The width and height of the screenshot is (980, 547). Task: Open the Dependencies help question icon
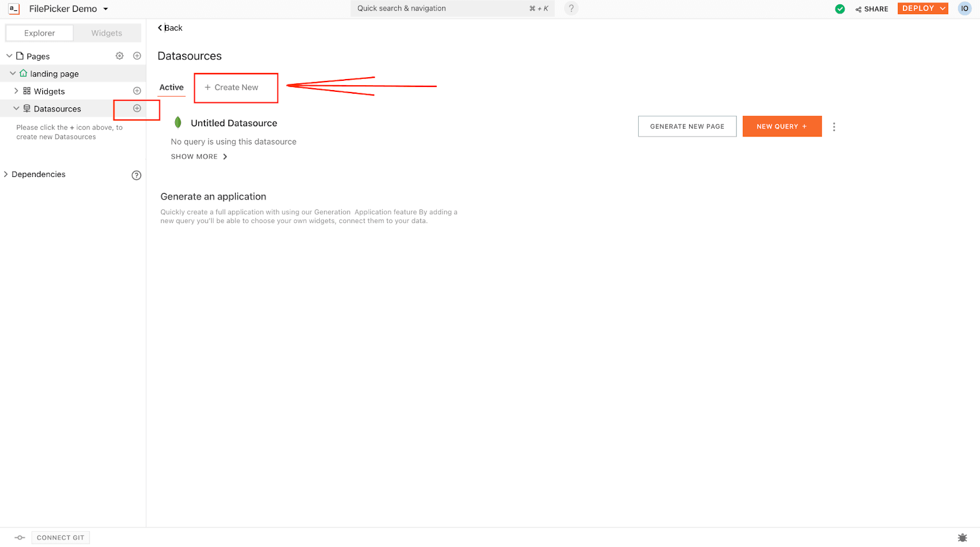pos(137,175)
